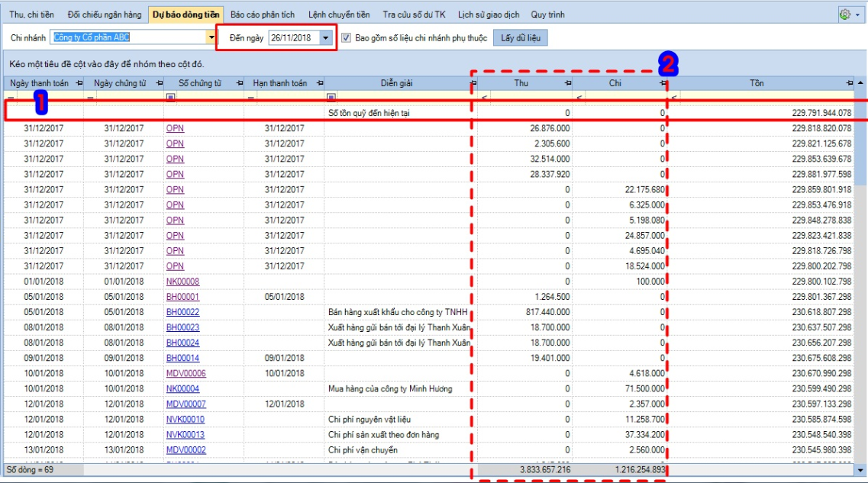Open Tra cứu số dư TK tab
Screen dimensions: 868x483
pos(414,14)
